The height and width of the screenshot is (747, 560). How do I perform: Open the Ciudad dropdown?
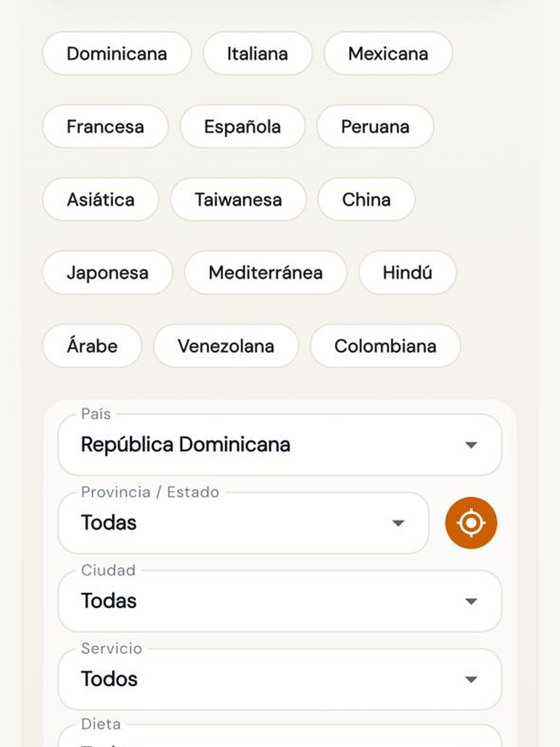280,601
